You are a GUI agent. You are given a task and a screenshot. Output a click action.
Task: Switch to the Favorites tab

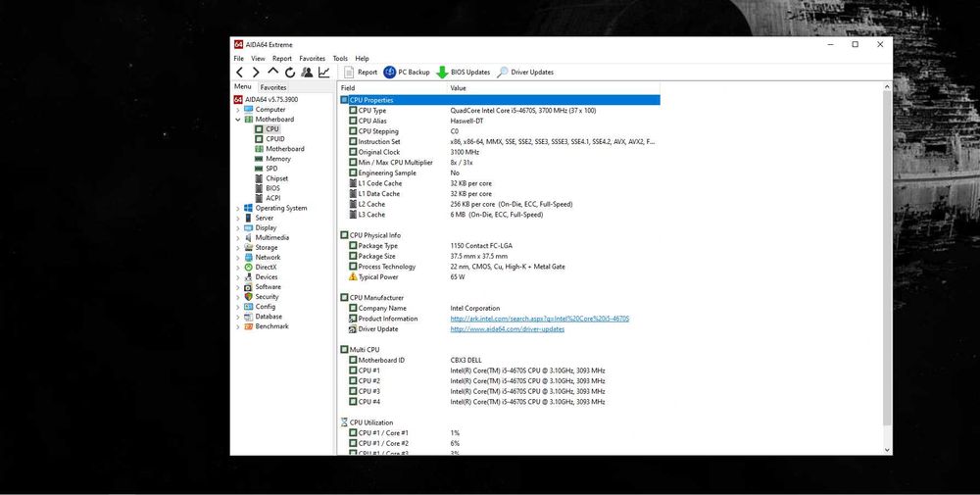[x=273, y=87]
